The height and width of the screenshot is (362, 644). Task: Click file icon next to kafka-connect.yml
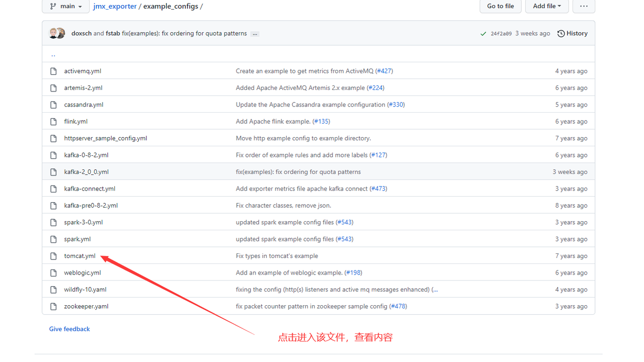pyautogui.click(x=53, y=189)
